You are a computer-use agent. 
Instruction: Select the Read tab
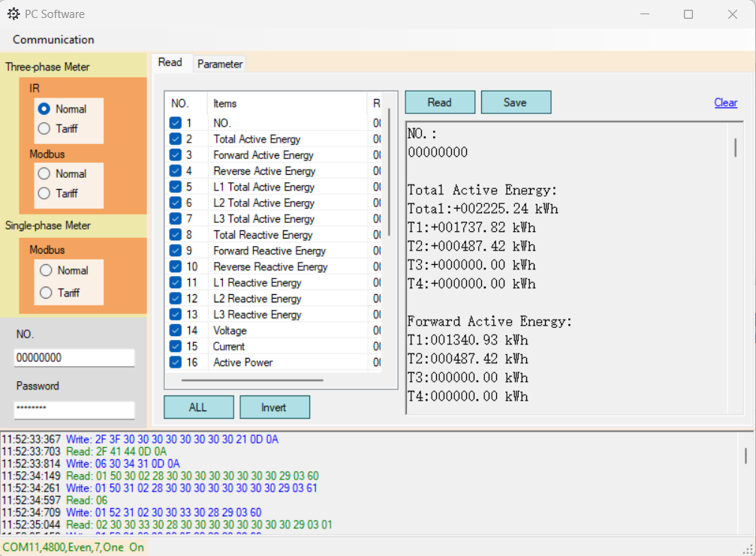pyautogui.click(x=170, y=62)
